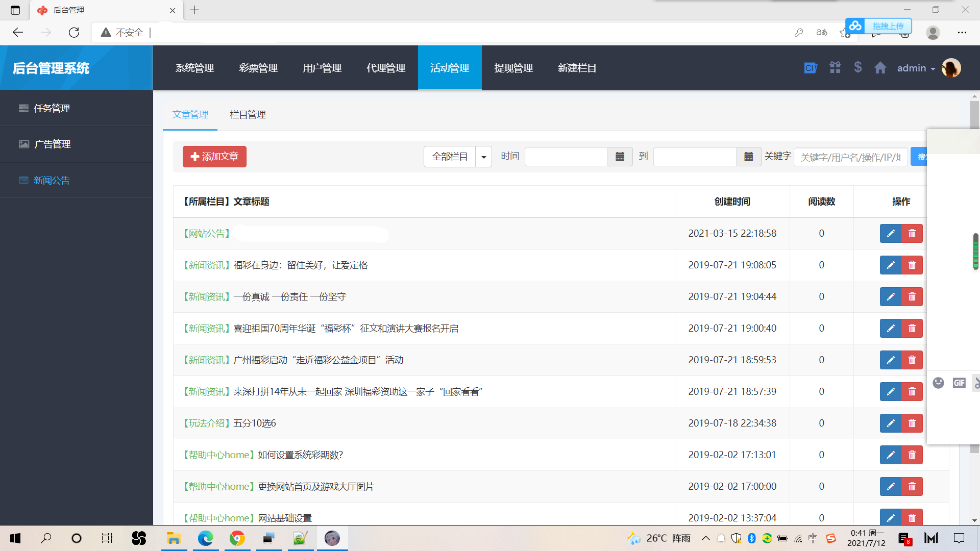Click the gift box icon in header

pos(835,67)
